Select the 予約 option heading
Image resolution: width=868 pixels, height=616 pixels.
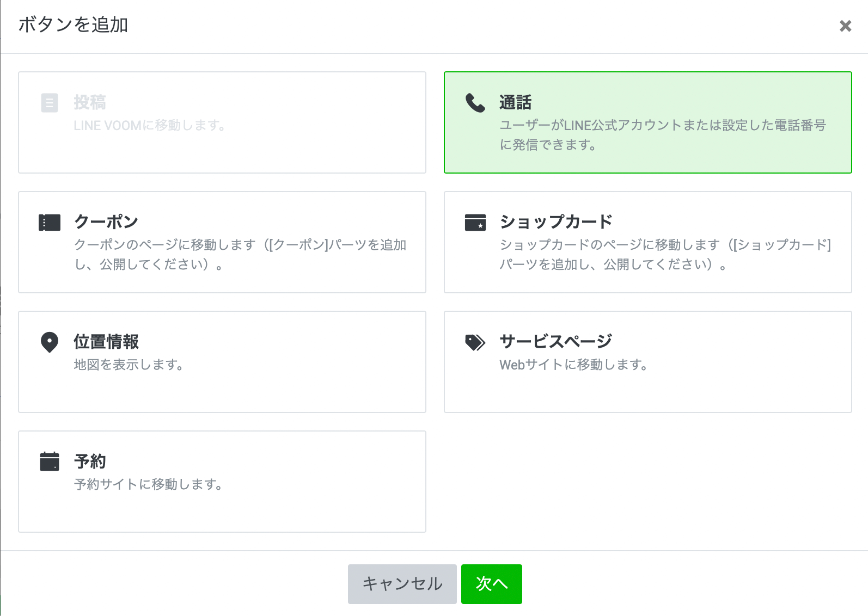[90, 461]
